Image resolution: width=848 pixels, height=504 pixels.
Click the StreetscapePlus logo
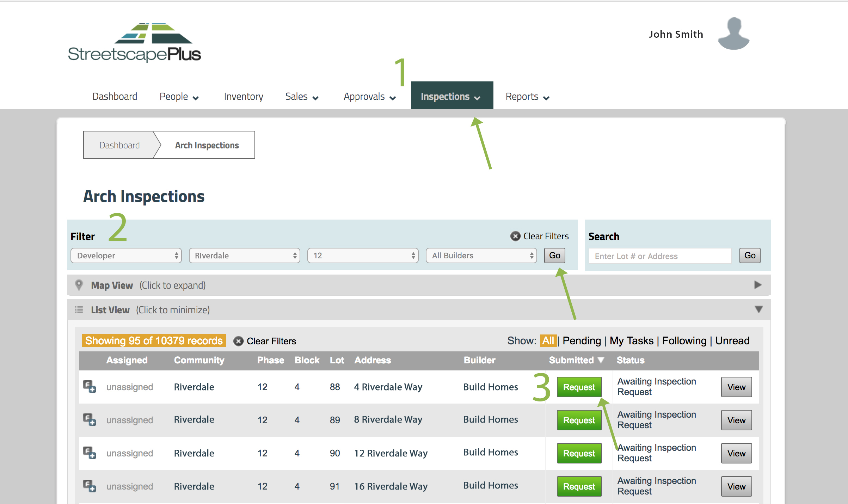click(134, 43)
